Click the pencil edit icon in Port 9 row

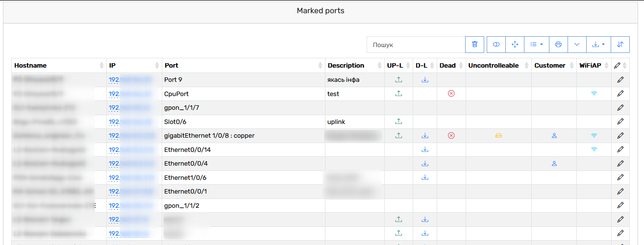620,79
